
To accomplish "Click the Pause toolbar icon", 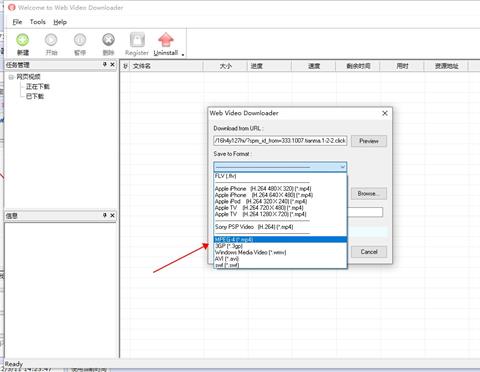I will (80, 40).
